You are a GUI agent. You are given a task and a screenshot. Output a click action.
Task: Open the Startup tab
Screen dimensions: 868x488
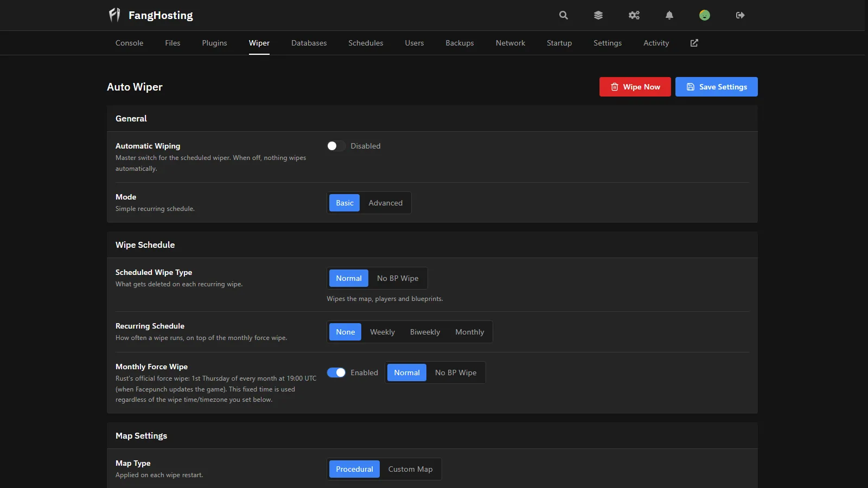click(x=559, y=43)
